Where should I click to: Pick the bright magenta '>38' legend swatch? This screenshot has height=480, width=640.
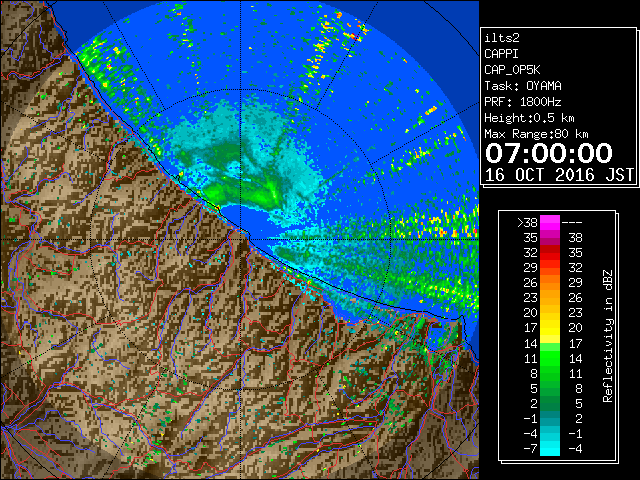550,223
